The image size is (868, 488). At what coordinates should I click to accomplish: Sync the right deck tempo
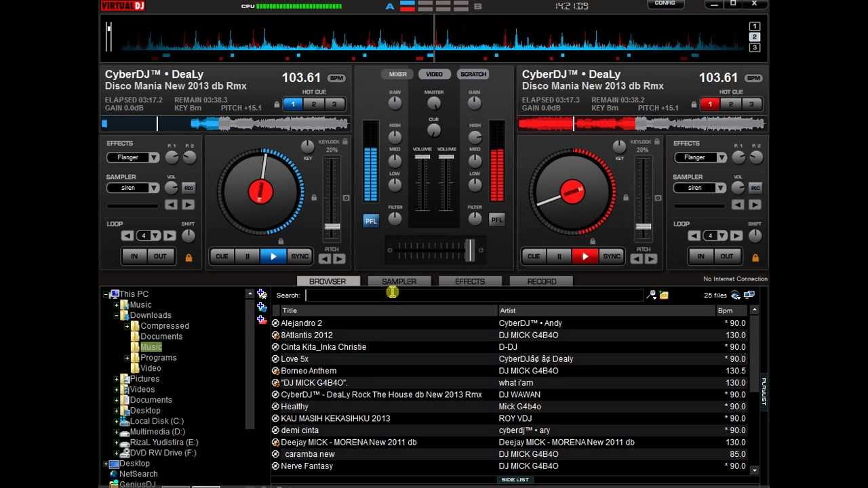612,256
